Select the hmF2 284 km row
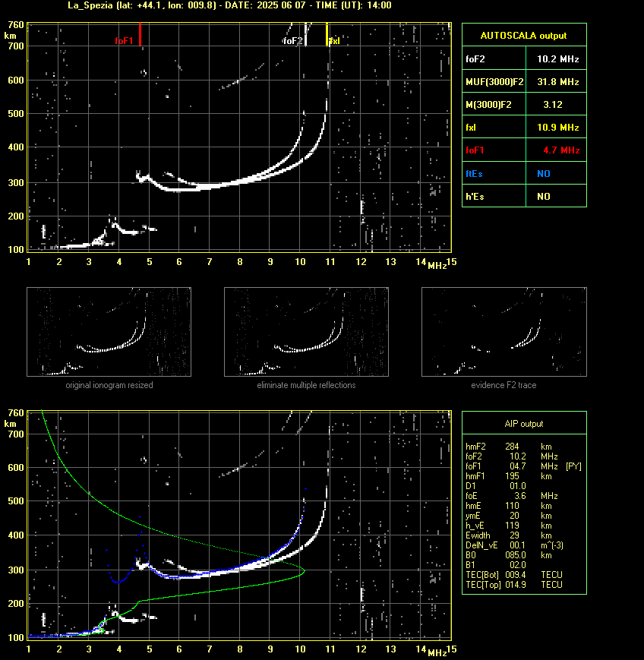The image size is (644, 660). [x=509, y=447]
